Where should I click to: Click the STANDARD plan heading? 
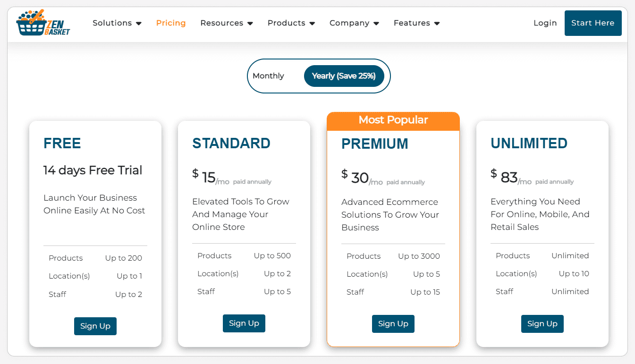pyautogui.click(x=231, y=143)
